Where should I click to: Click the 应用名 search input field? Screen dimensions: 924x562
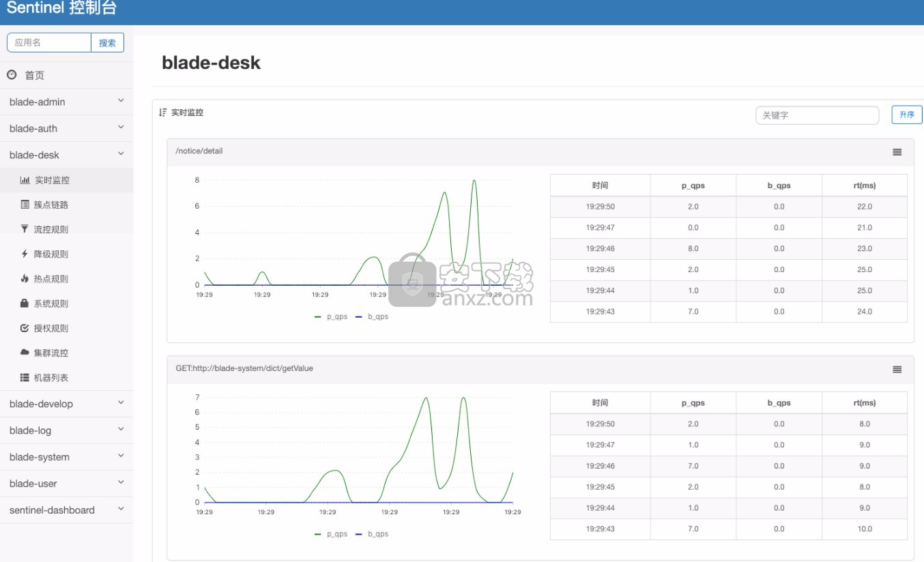click(49, 42)
